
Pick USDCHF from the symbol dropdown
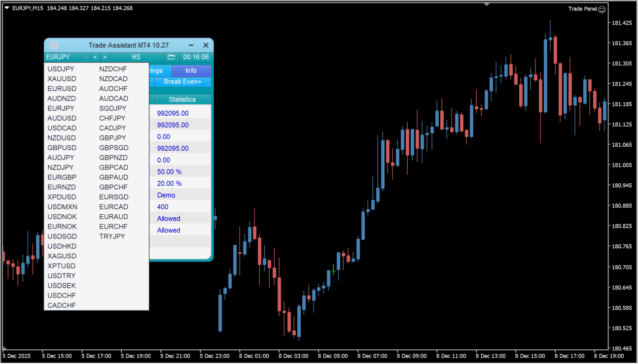[62, 296]
